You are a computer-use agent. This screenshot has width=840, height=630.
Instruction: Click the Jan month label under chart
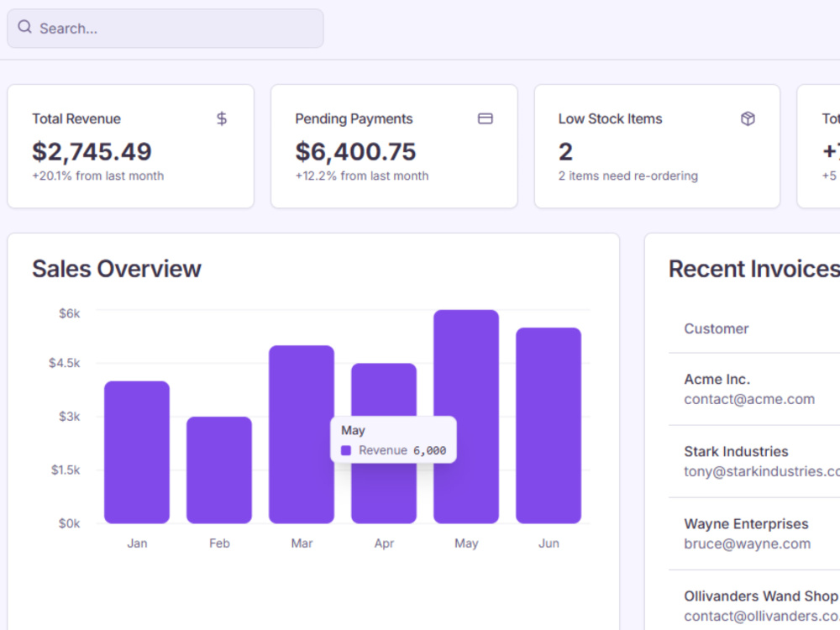(137, 543)
